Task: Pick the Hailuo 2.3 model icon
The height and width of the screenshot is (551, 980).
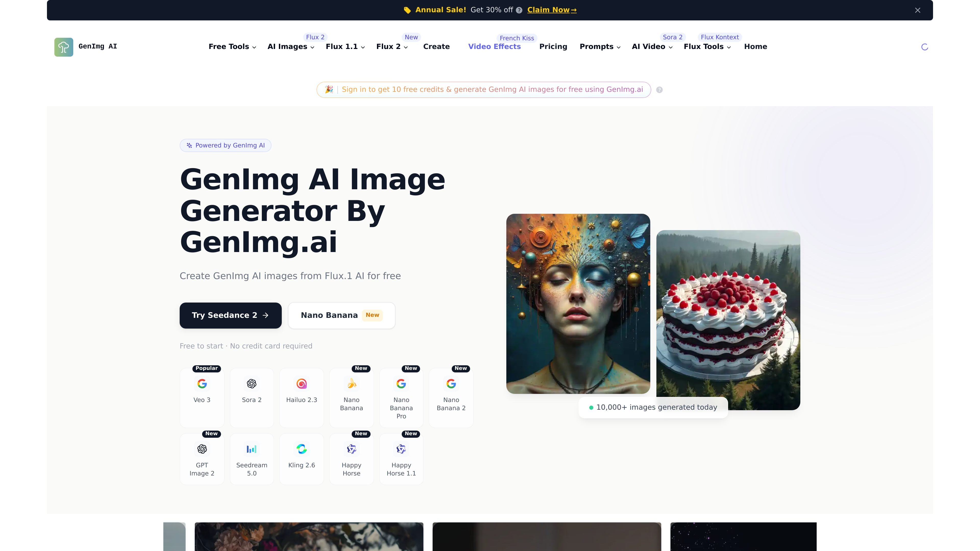Action: coord(301,384)
